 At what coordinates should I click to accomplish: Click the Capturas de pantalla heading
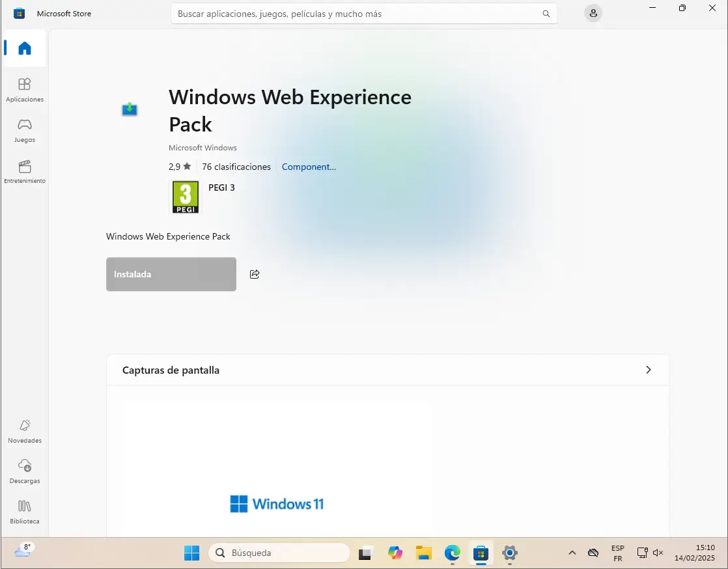tap(171, 370)
